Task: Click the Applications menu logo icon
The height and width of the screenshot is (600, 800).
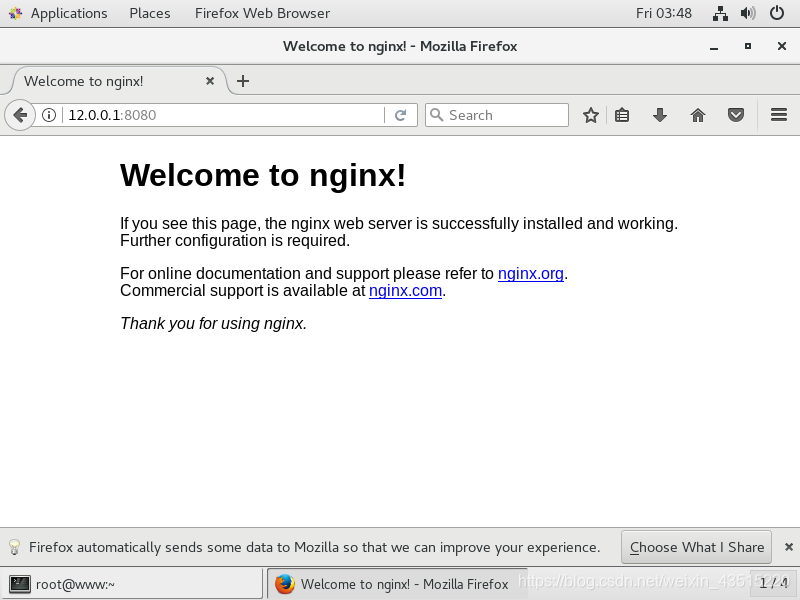Action: [16, 13]
